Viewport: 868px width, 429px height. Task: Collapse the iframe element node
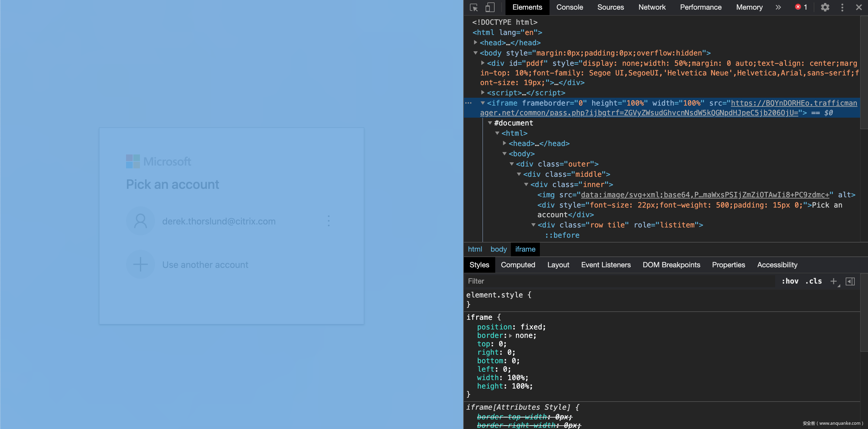coord(483,103)
